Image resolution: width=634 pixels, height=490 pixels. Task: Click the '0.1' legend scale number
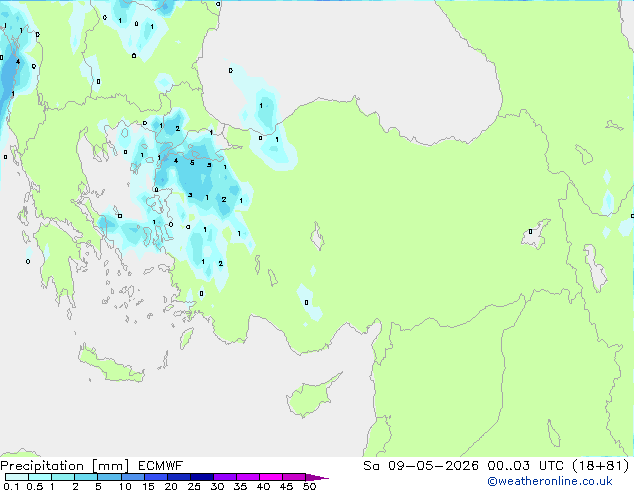11,486
